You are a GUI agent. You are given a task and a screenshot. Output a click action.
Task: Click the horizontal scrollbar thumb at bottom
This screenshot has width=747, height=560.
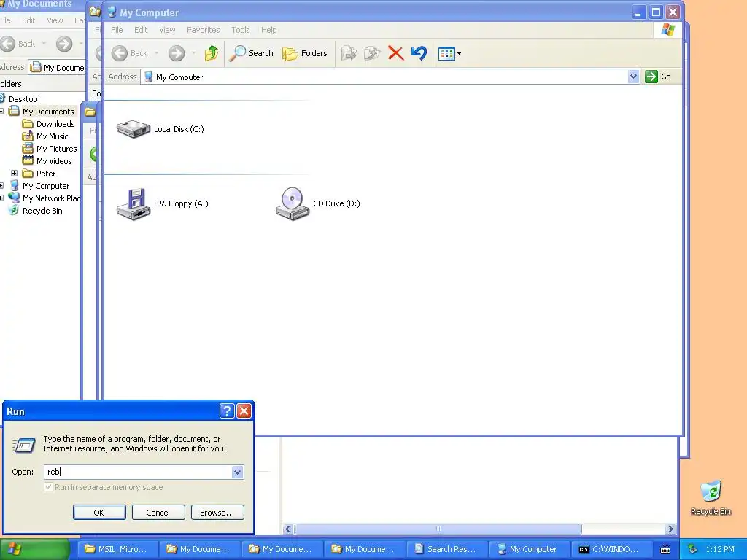coord(438,529)
